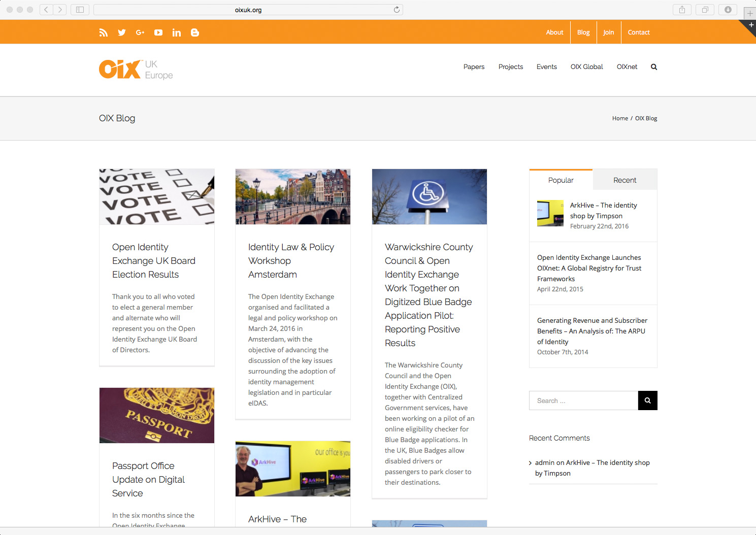Image resolution: width=756 pixels, height=535 pixels.
Task: Click the oixuk.org address bar
Action: click(248, 10)
